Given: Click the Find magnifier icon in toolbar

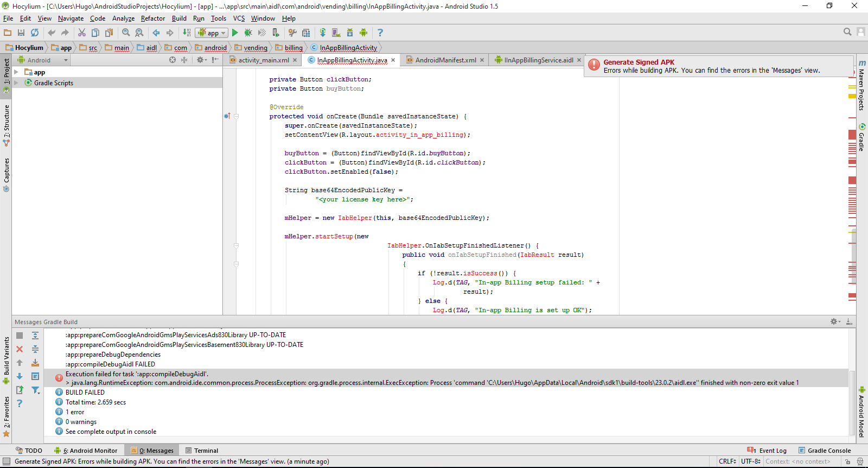Looking at the screenshot, I should [x=126, y=33].
